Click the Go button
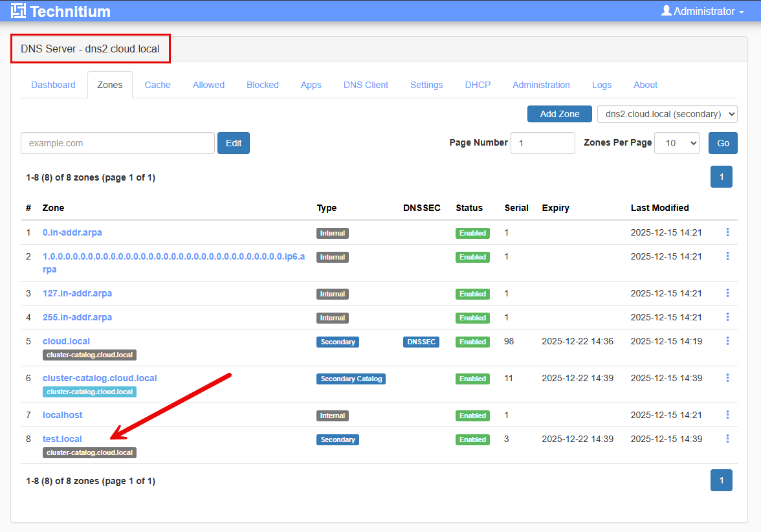Viewport: 761px width, 532px height. click(723, 143)
